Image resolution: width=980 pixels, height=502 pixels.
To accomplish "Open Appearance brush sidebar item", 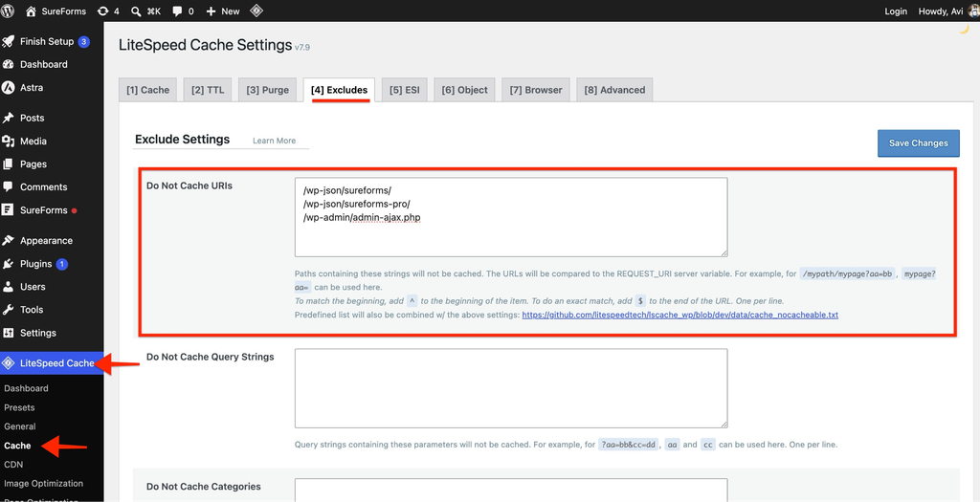I will pyautogui.click(x=46, y=240).
